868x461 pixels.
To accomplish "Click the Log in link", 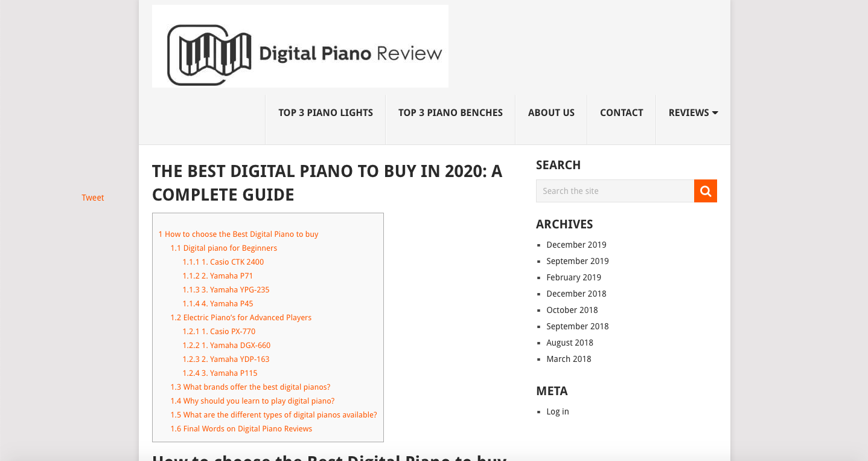I will pos(558,411).
